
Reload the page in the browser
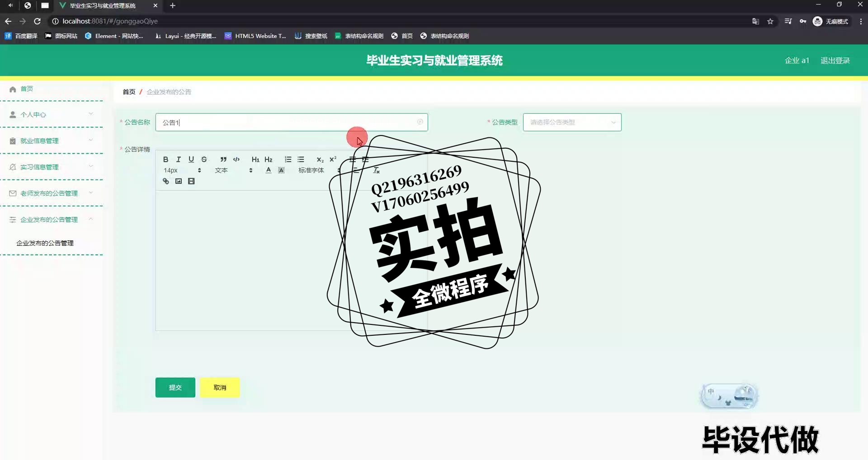[x=38, y=21]
